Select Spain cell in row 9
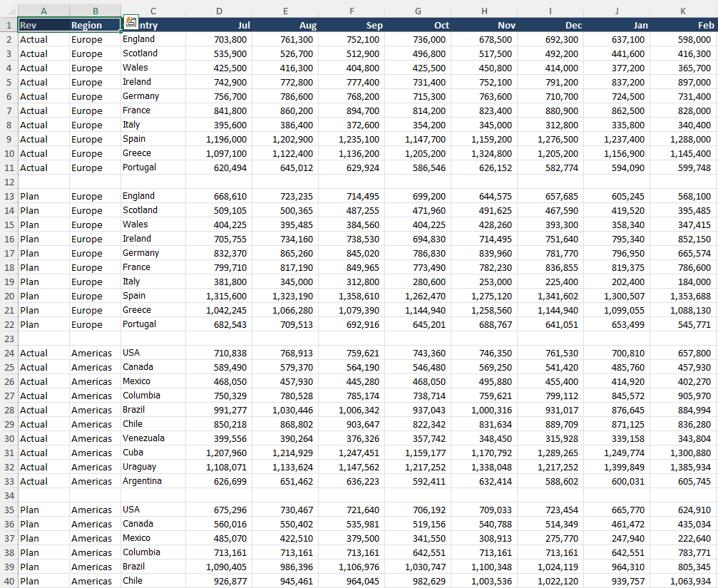 (153, 139)
